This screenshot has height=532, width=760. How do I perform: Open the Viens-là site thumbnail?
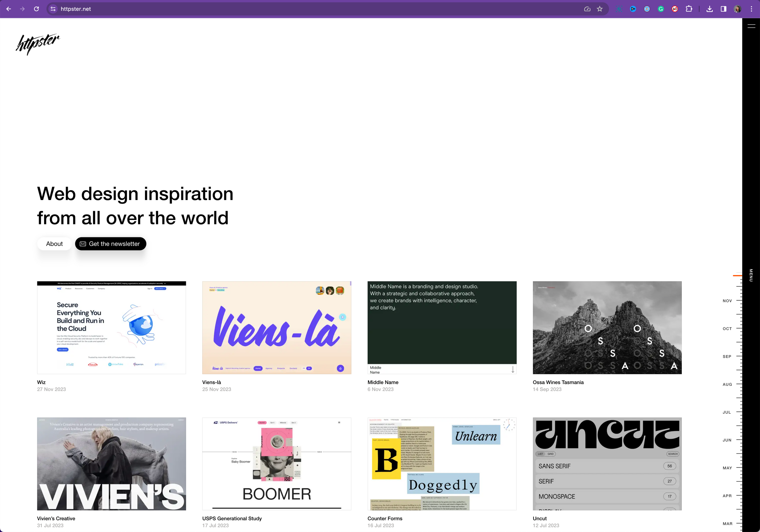[276, 328]
